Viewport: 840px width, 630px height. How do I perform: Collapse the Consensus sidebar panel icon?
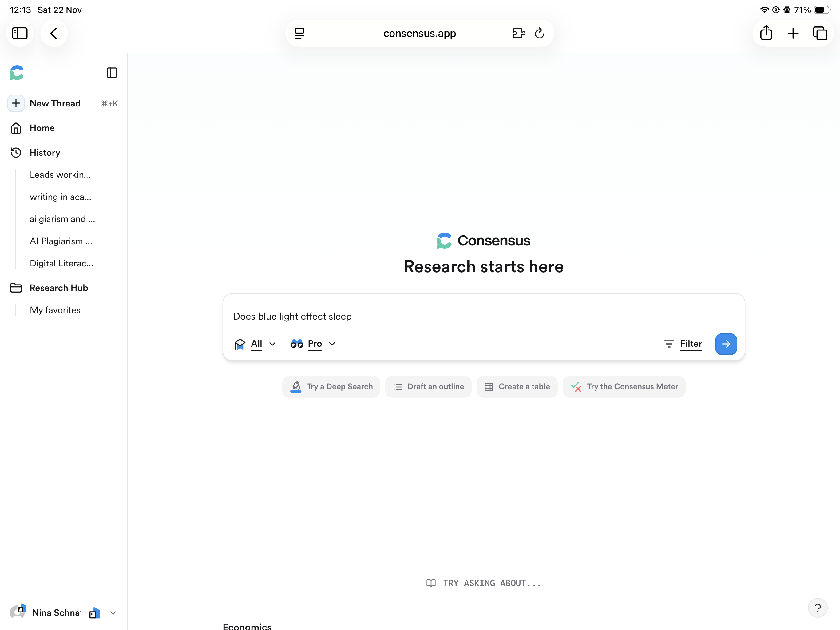(x=112, y=73)
